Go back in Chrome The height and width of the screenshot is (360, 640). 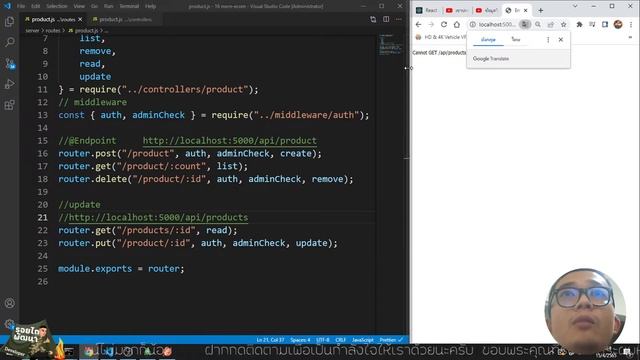(x=418, y=24)
